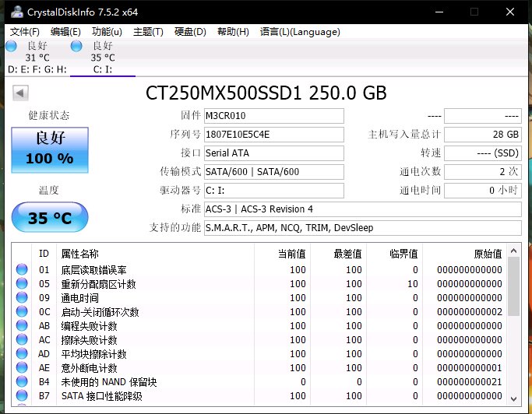Select the 平均块擦除计数 attribute row

tap(259, 354)
